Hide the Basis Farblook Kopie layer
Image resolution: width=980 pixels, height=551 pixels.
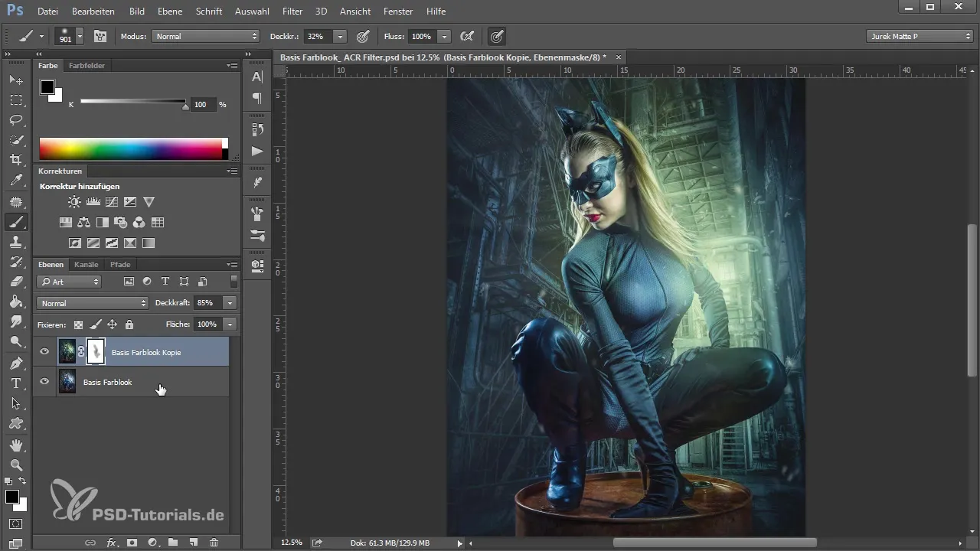tap(44, 352)
